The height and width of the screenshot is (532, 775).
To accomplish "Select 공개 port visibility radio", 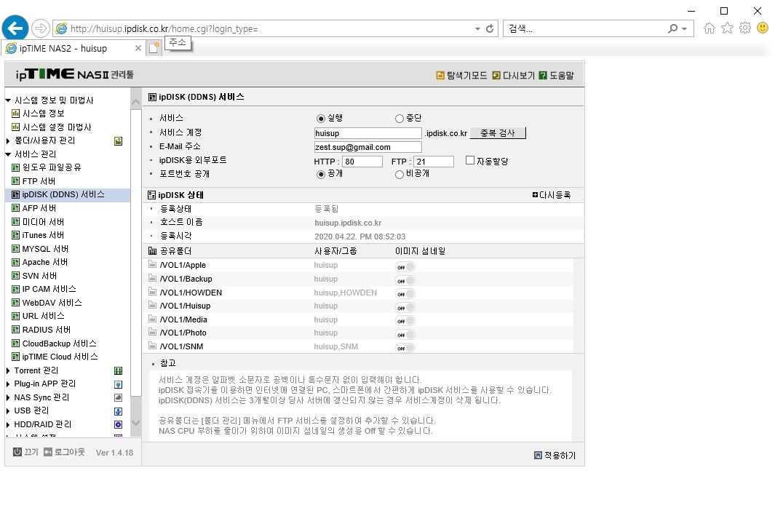I will pyautogui.click(x=321, y=175).
